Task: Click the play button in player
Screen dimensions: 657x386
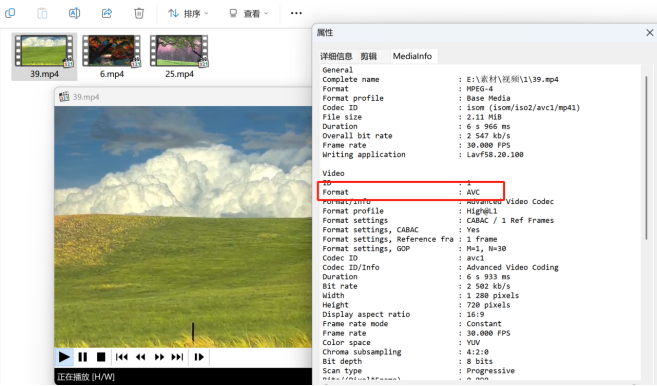Action: [x=64, y=357]
